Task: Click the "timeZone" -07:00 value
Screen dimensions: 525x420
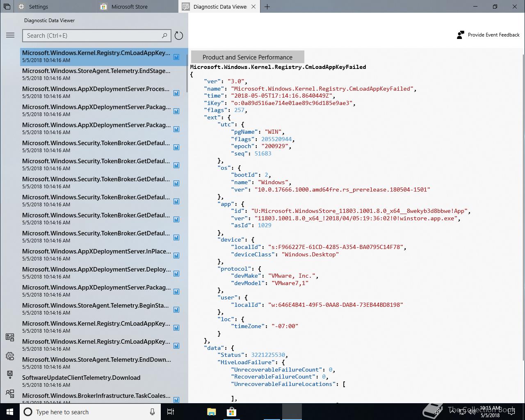Action: (285, 326)
